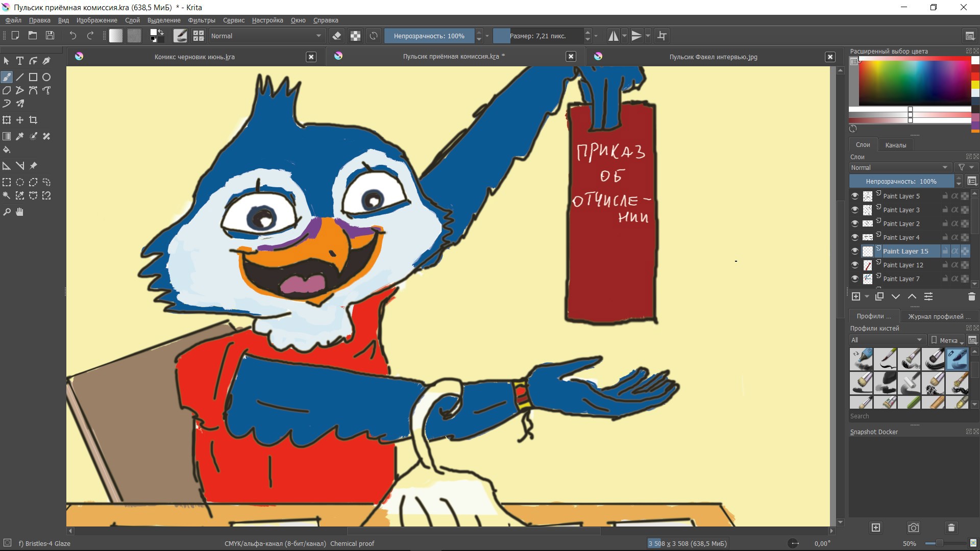Viewport: 980px width, 551px height.
Task: Select the Zoom magnifier tool
Action: 7,212
